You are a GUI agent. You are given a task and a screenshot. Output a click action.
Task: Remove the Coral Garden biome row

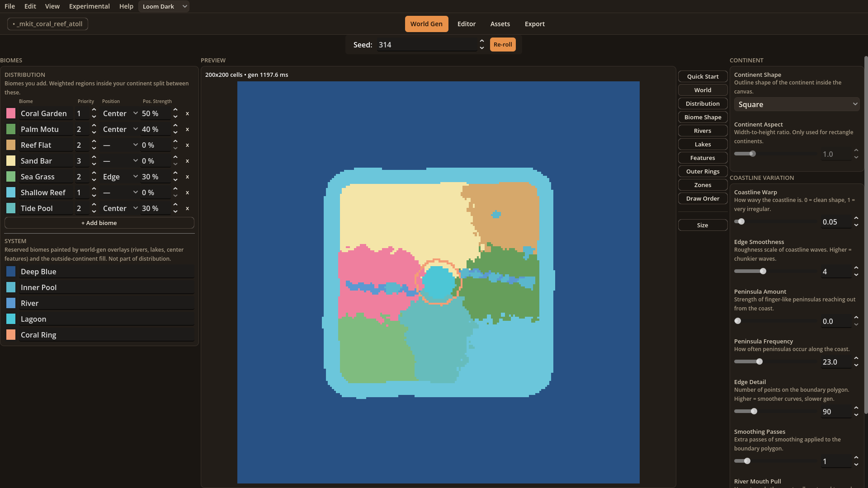187,113
